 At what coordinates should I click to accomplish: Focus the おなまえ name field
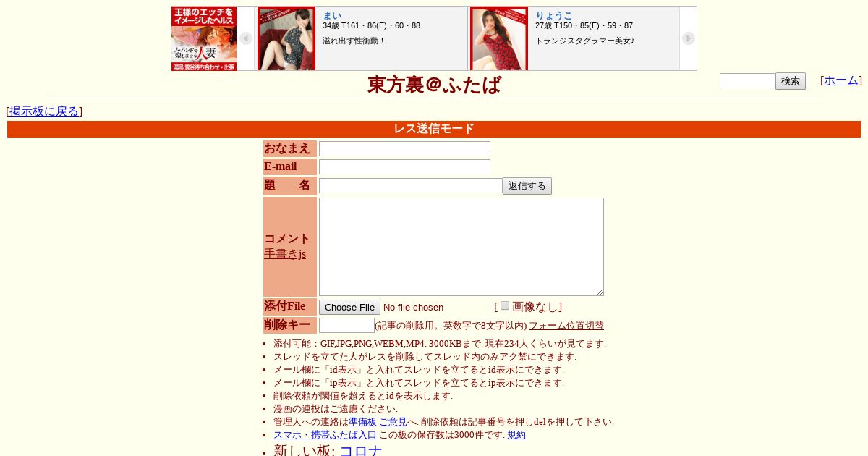(x=404, y=148)
